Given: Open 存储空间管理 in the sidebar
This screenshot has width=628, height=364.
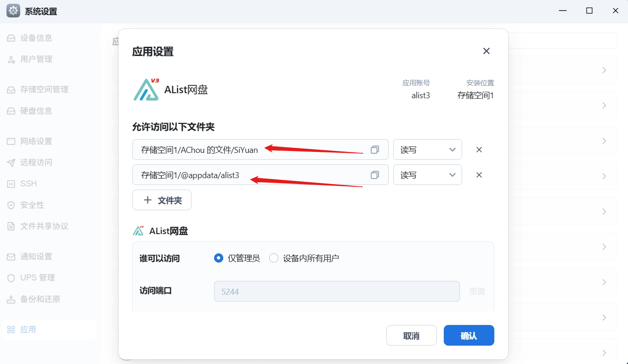Looking at the screenshot, I should coord(44,90).
